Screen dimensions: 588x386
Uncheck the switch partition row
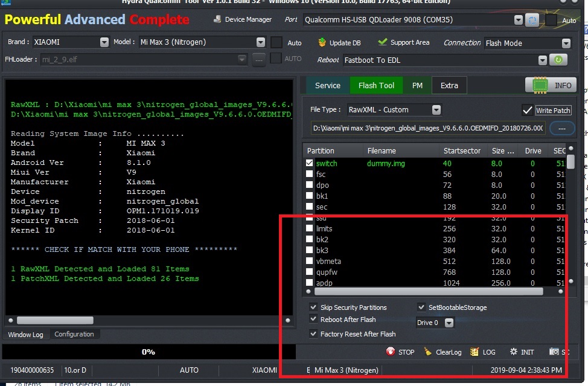click(309, 163)
